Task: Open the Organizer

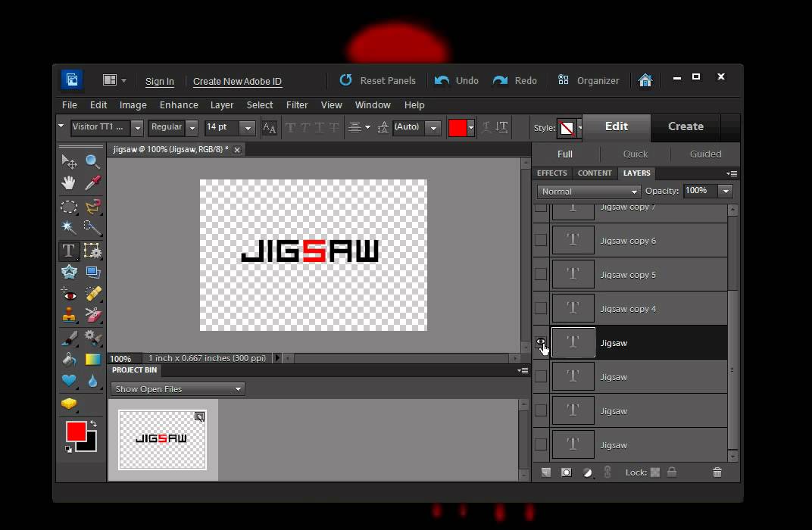Action: (589, 81)
